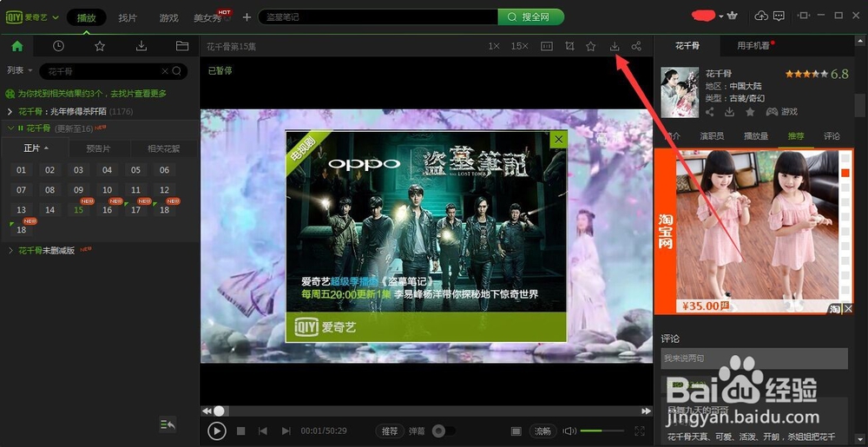
Task: Click the play button
Action: (216, 431)
